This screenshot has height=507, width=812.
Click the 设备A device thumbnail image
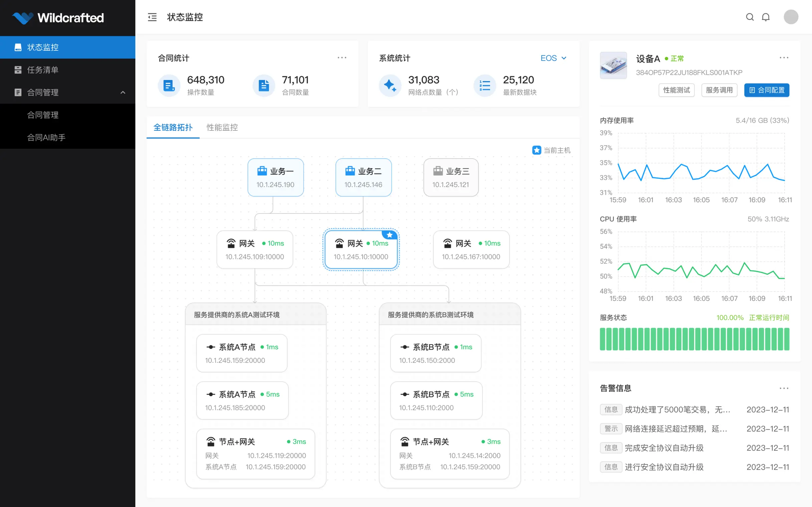613,65
